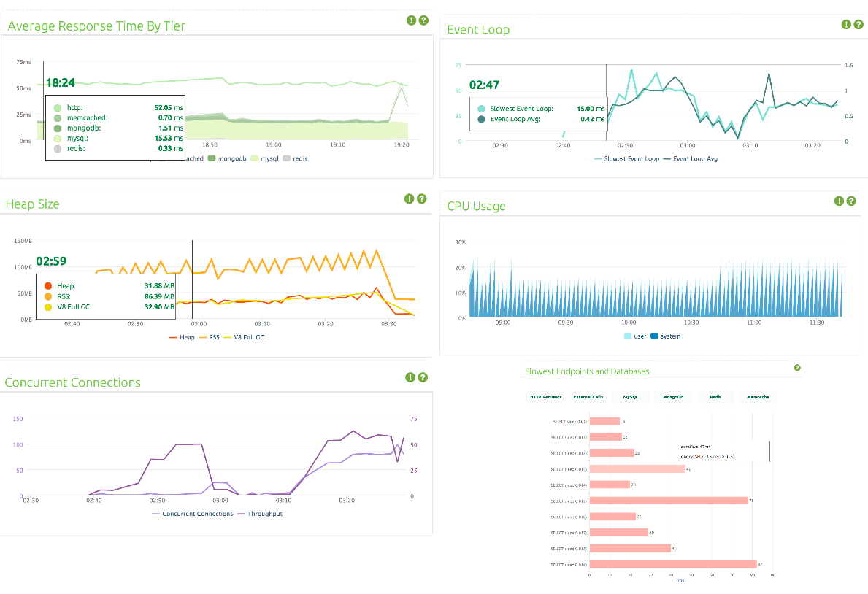Viewport: 868px width, 594px height.
Task: Open help icon on Heap Size panel
Action: click(x=422, y=198)
